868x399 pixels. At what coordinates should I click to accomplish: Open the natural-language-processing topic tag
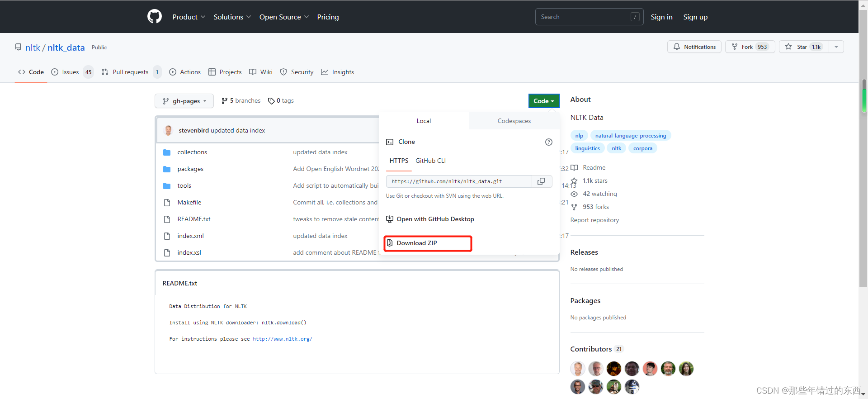(631, 136)
